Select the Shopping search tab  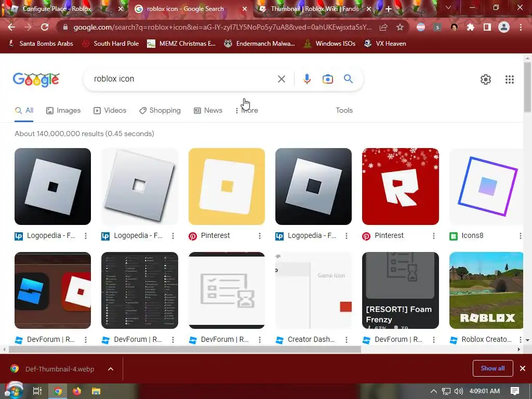coord(160,111)
